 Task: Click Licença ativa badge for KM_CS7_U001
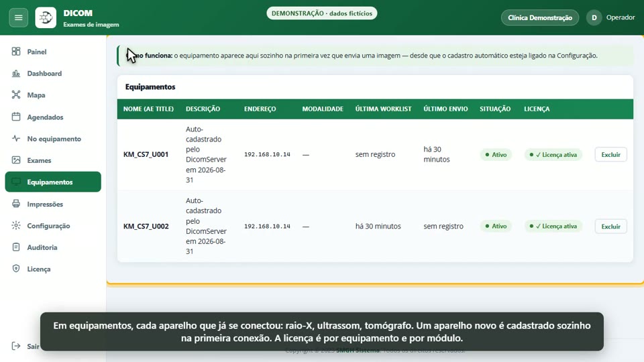pos(553,155)
